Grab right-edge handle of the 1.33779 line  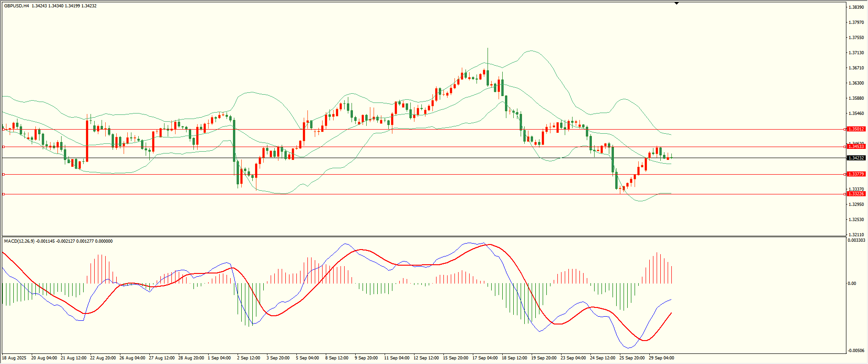845,174
